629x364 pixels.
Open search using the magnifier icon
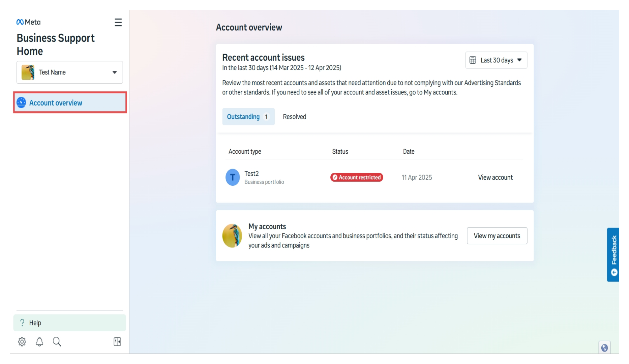coord(57,342)
